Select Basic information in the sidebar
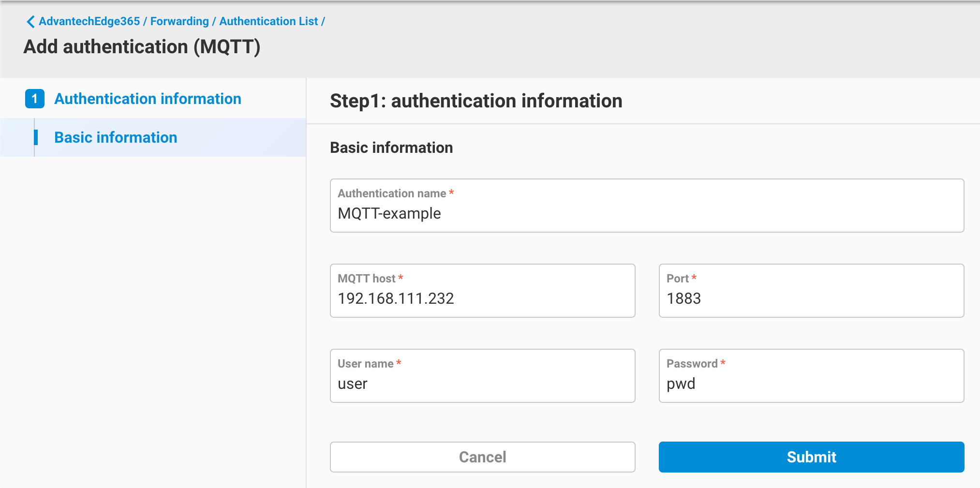 tap(115, 137)
